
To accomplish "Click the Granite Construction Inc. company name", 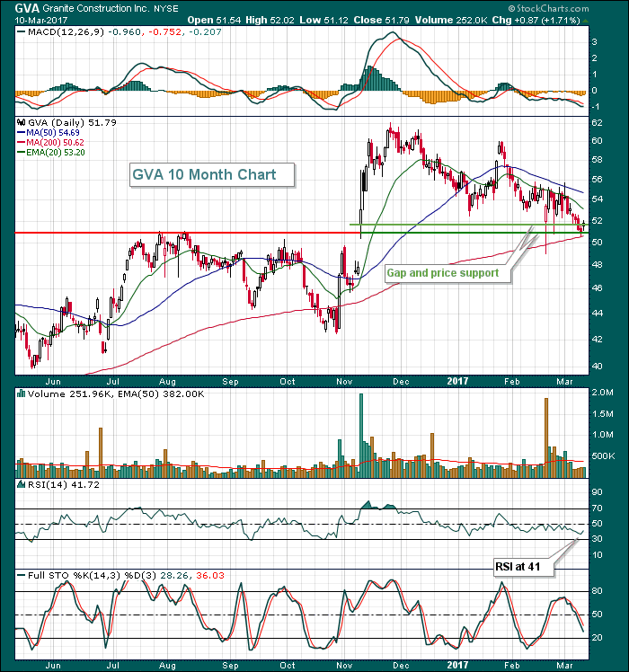I will 94,9.
